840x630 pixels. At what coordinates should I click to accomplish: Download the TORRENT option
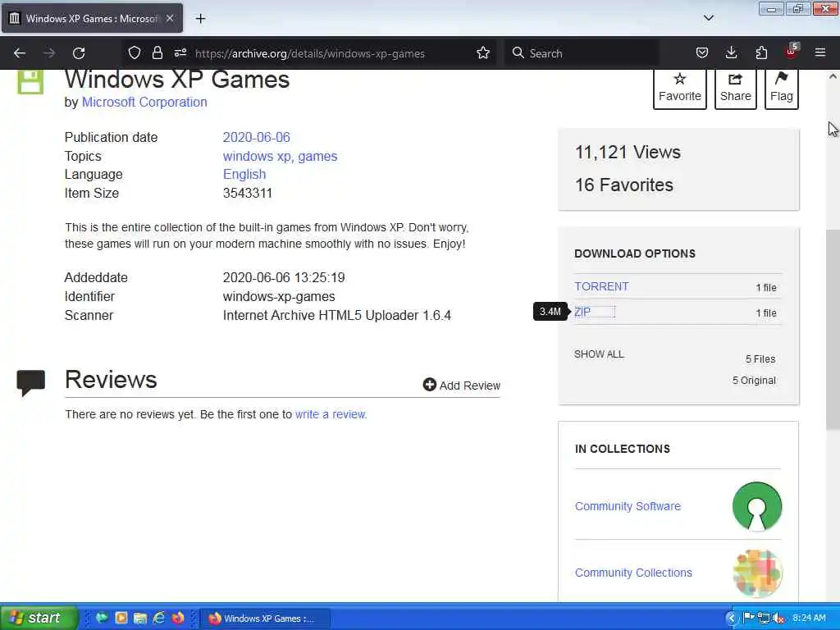pyautogui.click(x=601, y=286)
